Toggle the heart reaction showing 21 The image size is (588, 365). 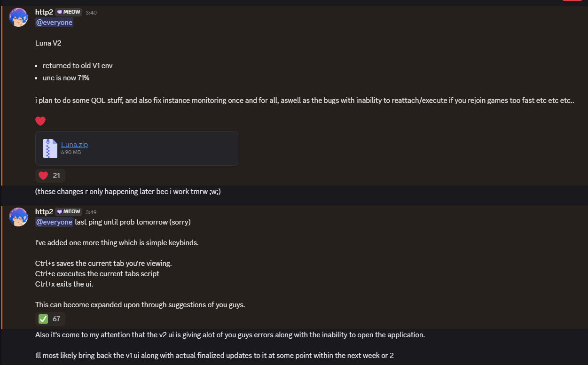tap(50, 176)
